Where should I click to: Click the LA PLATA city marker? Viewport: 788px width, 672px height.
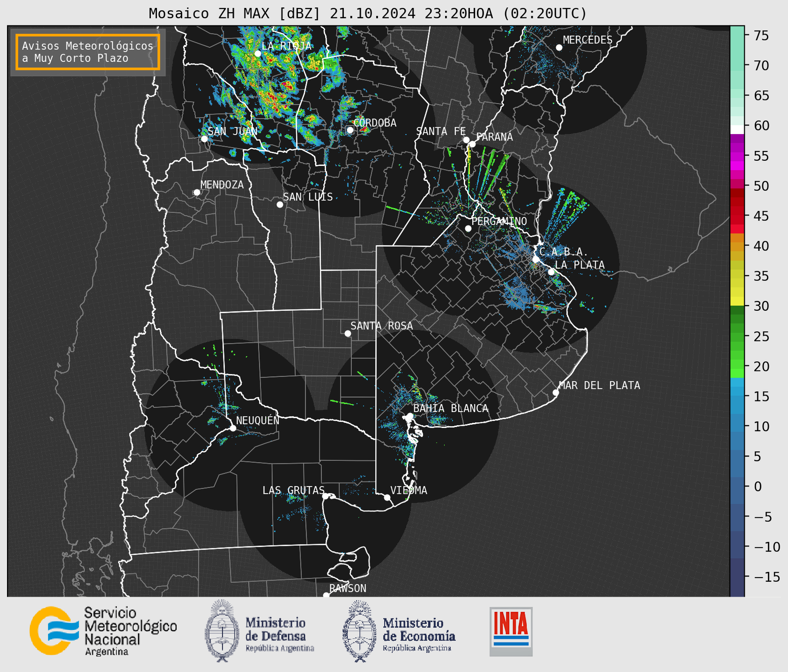click(x=551, y=272)
